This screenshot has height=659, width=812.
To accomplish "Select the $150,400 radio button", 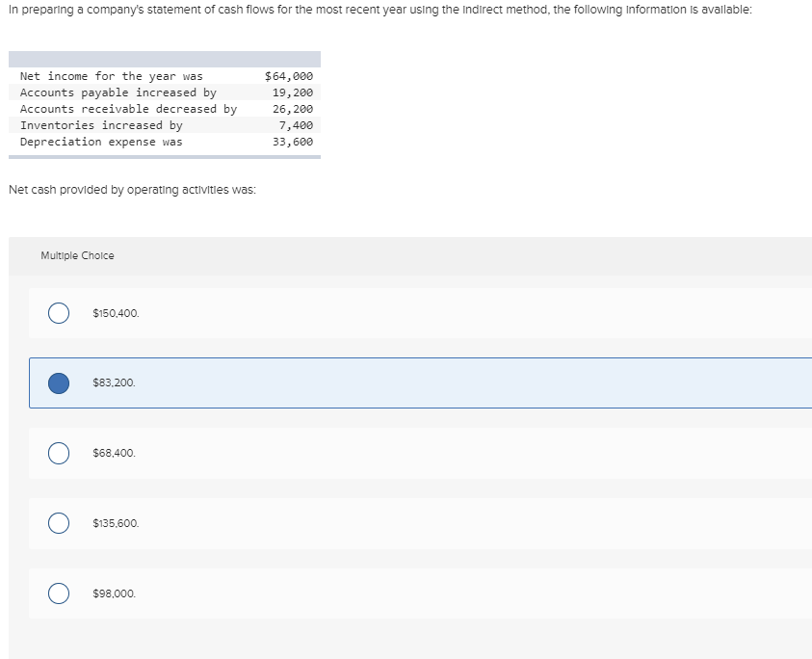I will coord(59,313).
